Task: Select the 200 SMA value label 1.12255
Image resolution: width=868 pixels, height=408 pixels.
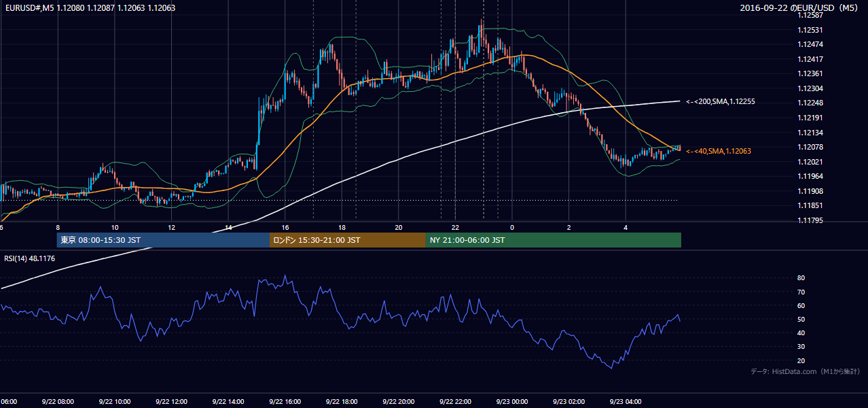Action: click(721, 101)
